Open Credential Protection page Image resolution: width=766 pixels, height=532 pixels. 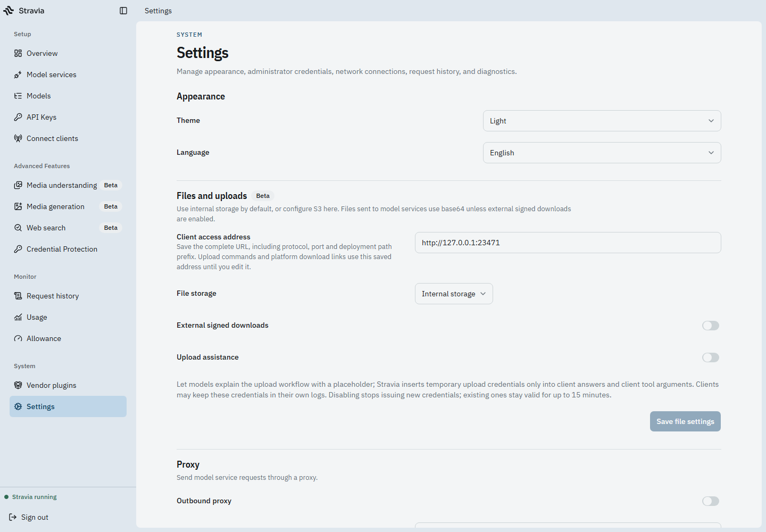(68, 249)
